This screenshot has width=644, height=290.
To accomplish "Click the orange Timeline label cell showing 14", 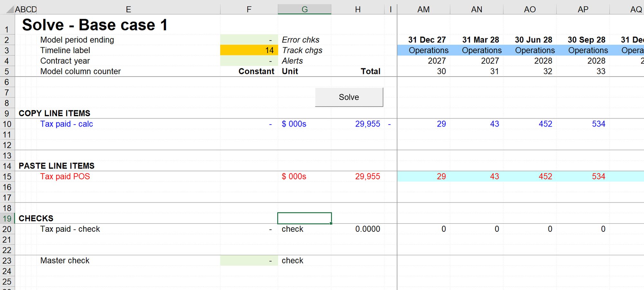I will point(248,50).
